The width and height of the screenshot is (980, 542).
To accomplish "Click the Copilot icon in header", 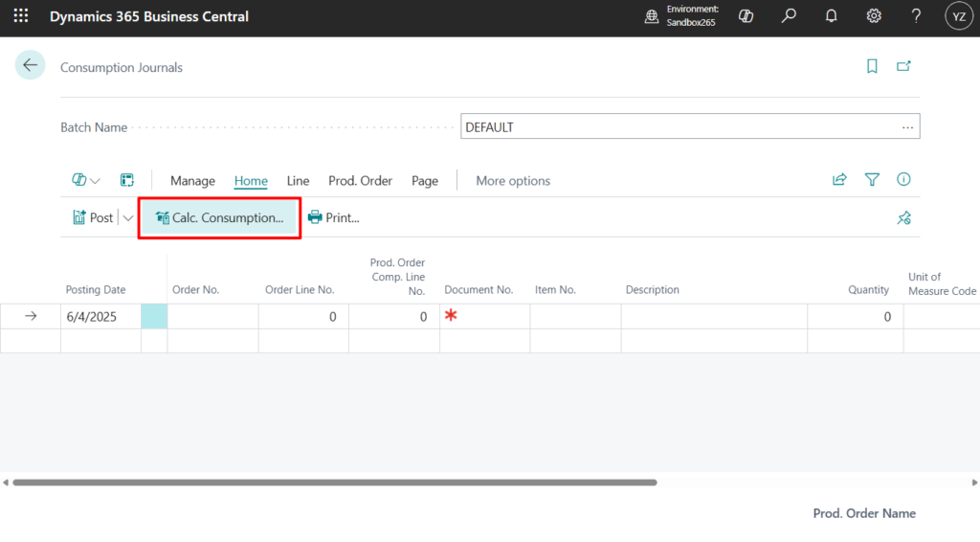I will pos(747,16).
